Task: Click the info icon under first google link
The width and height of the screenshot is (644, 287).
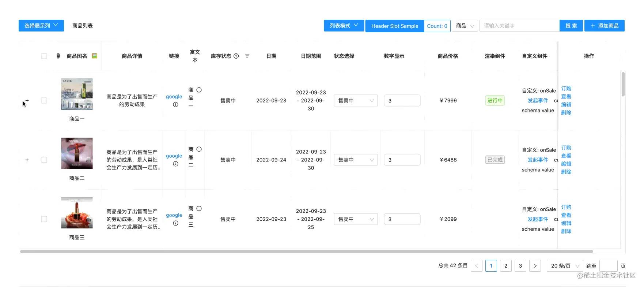Action: (175, 105)
